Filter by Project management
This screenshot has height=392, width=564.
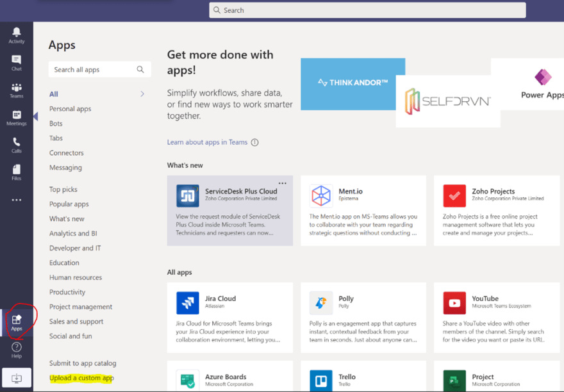(81, 307)
